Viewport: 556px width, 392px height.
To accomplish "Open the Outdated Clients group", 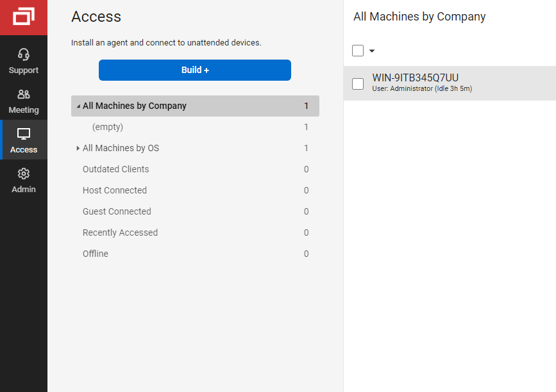I will point(115,169).
